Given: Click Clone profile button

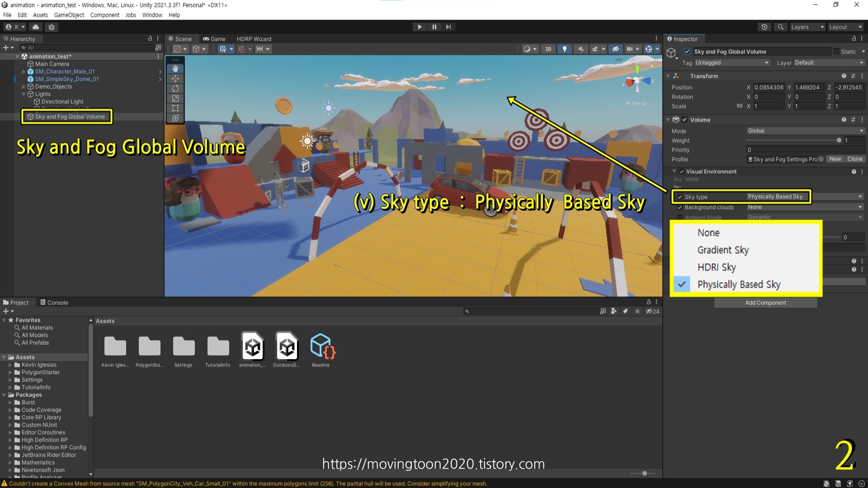Looking at the screenshot, I should coord(855,159).
